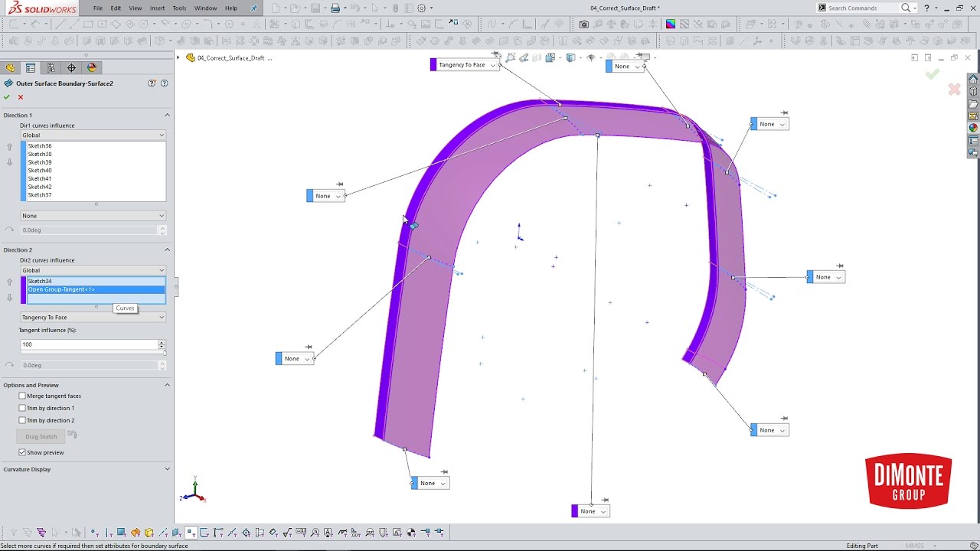
Task: Click the Tangent influence value field
Action: [89, 344]
